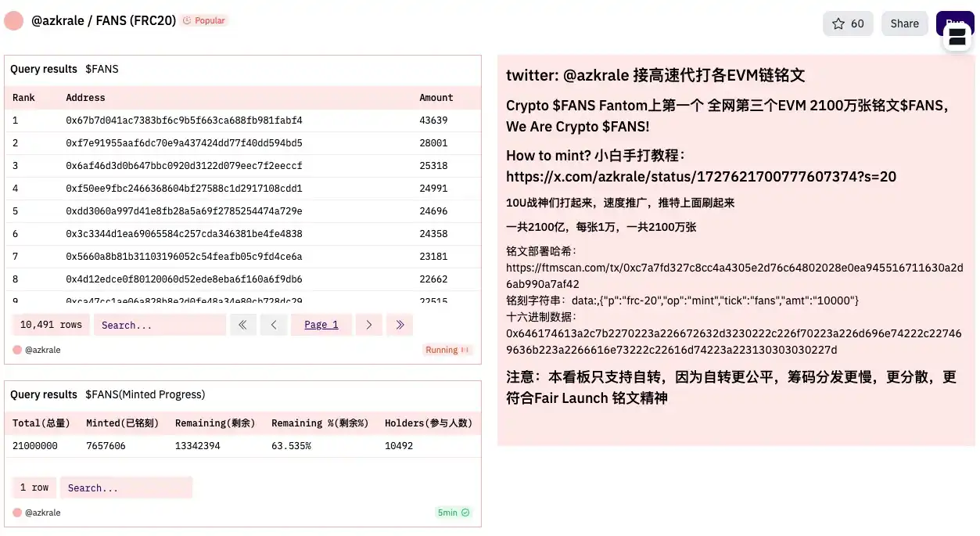Click the Running status indicator

click(447, 350)
